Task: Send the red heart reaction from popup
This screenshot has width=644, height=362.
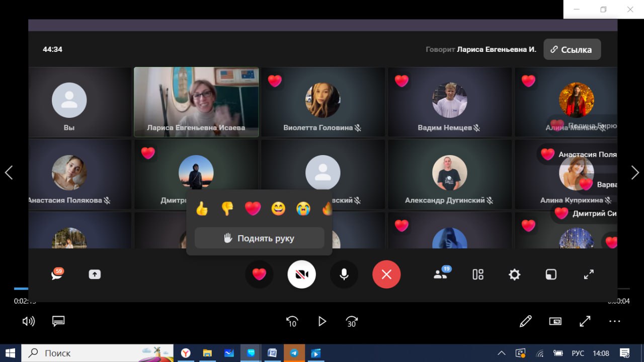Action: pyautogui.click(x=253, y=208)
